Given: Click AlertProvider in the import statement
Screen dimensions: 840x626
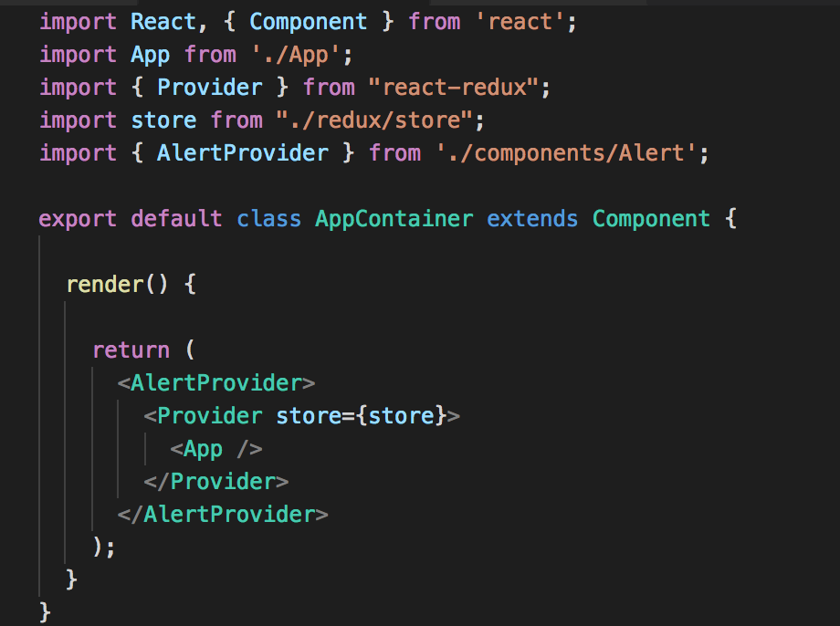Looking at the screenshot, I should [x=242, y=152].
